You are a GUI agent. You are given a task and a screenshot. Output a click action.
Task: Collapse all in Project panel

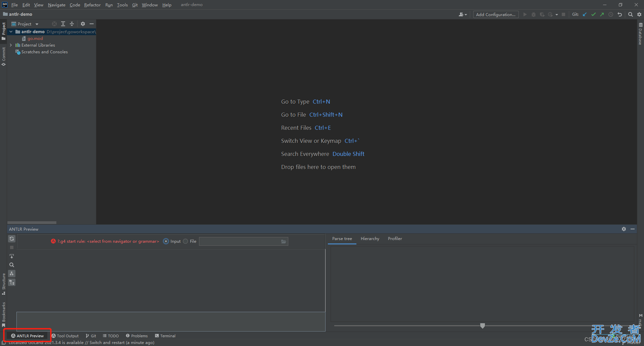(72, 24)
